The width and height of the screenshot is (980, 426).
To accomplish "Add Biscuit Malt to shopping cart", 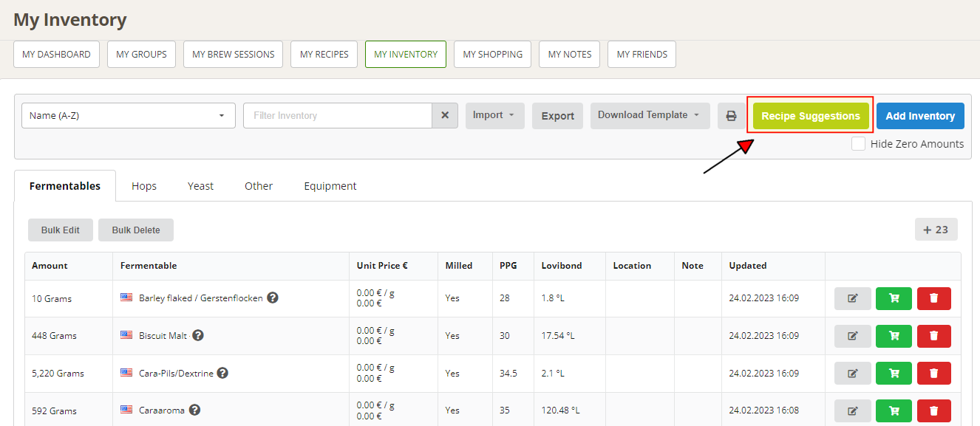I will [894, 336].
